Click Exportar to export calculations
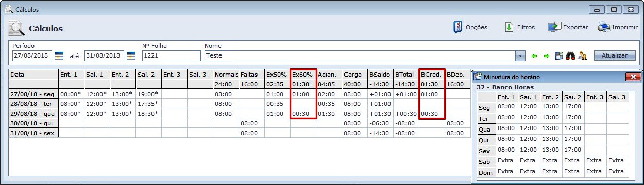The image size is (644, 185). tap(568, 27)
